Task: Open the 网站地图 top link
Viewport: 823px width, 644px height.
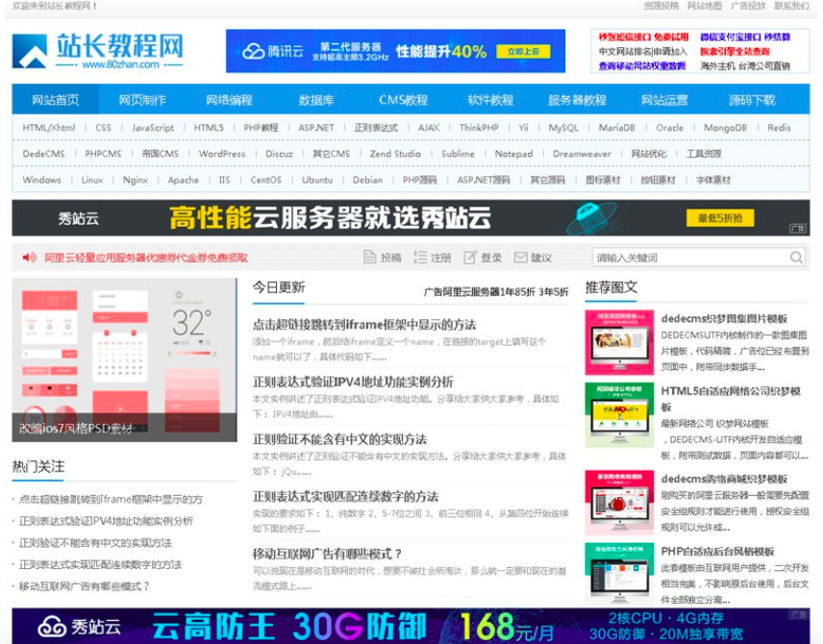Action: pos(705,6)
